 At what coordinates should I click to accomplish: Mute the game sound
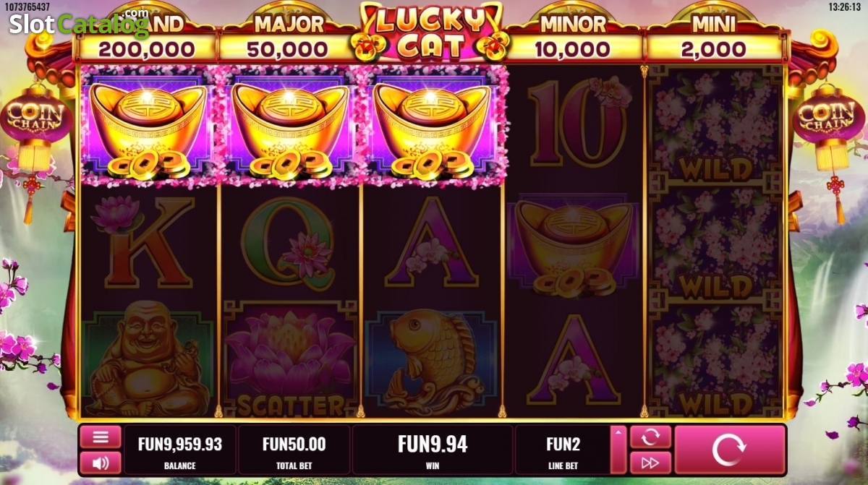click(x=101, y=463)
